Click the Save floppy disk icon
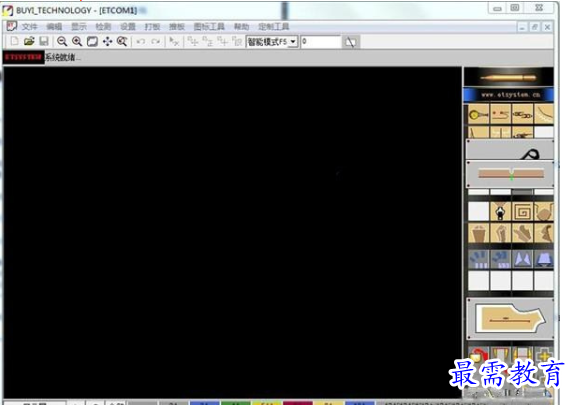 [44, 41]
